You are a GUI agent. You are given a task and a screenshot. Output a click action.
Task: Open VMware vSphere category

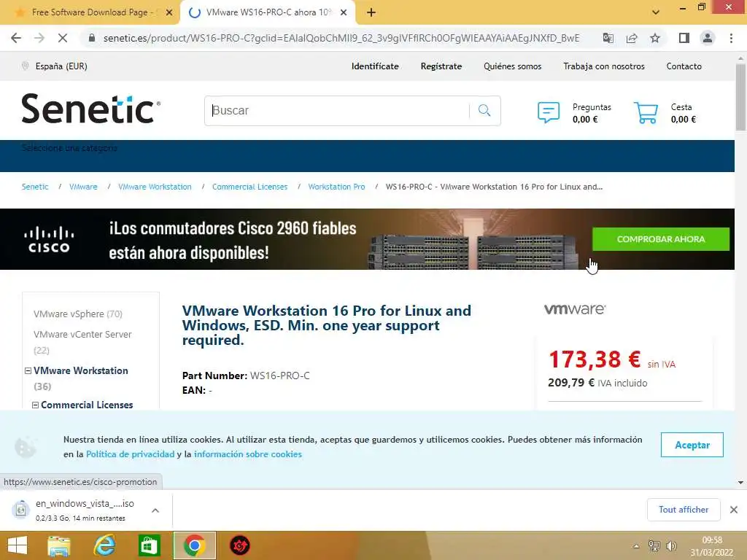[78, 314]
